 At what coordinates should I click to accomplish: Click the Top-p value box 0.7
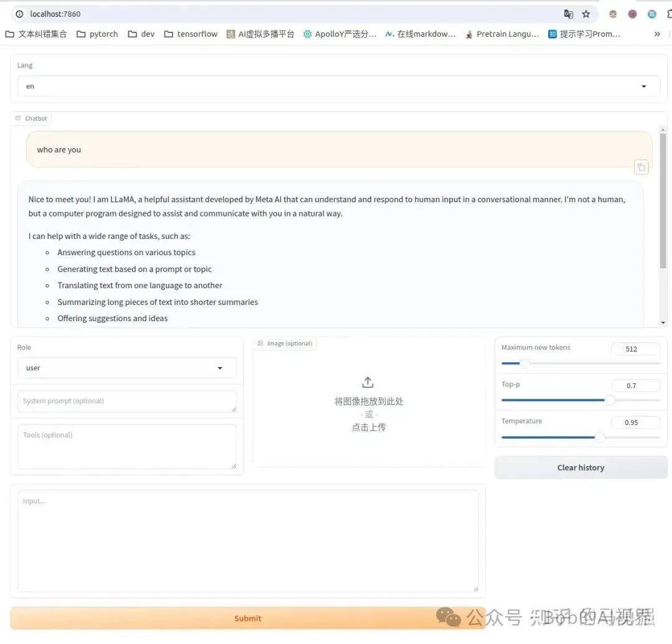tap(635, 386)
